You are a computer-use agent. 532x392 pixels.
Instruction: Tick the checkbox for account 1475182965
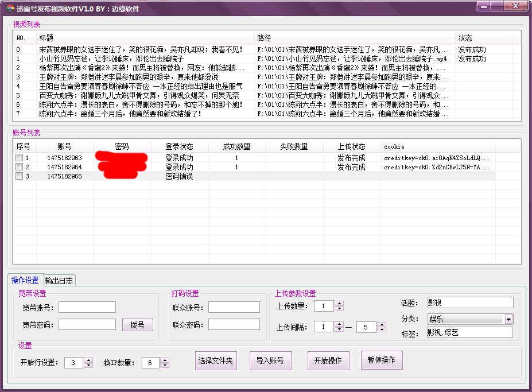click(20, 176)
